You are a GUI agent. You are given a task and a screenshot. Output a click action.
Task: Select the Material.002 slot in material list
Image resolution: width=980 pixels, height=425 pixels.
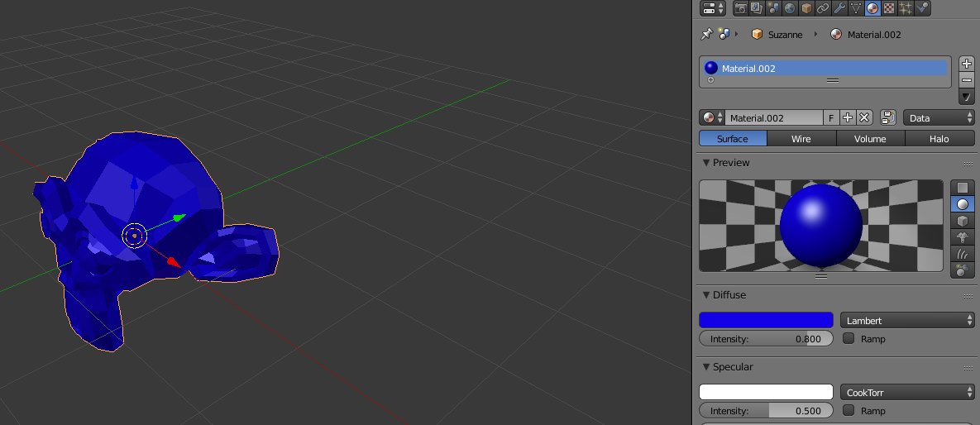(825, 68)
